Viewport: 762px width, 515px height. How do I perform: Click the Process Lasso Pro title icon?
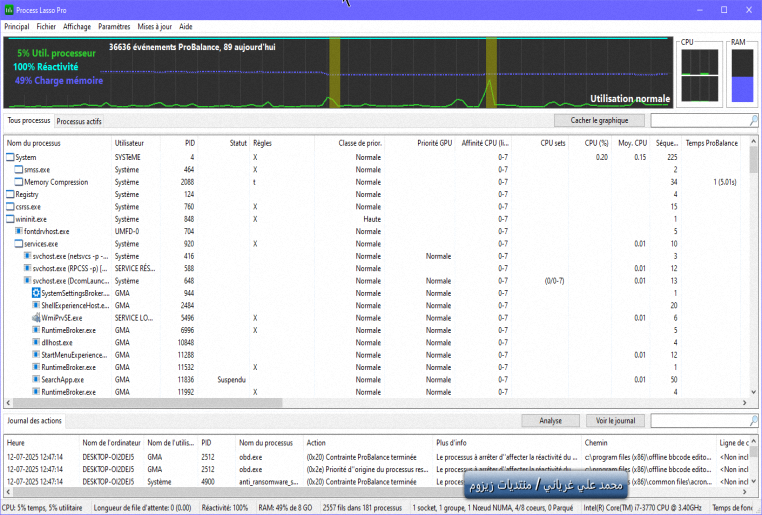click(x=9, y=10)
